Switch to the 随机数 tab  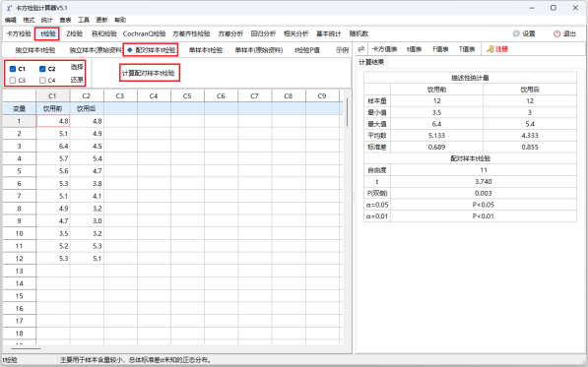359,33
